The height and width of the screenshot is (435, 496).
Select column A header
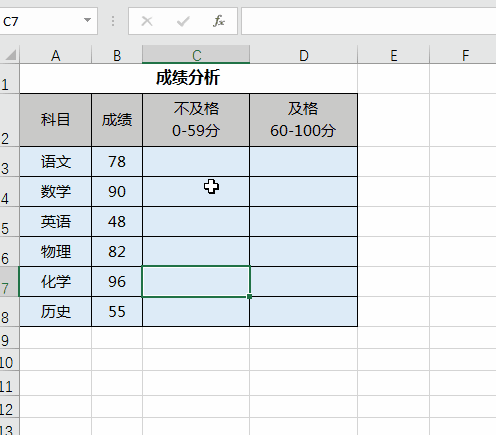55,55
